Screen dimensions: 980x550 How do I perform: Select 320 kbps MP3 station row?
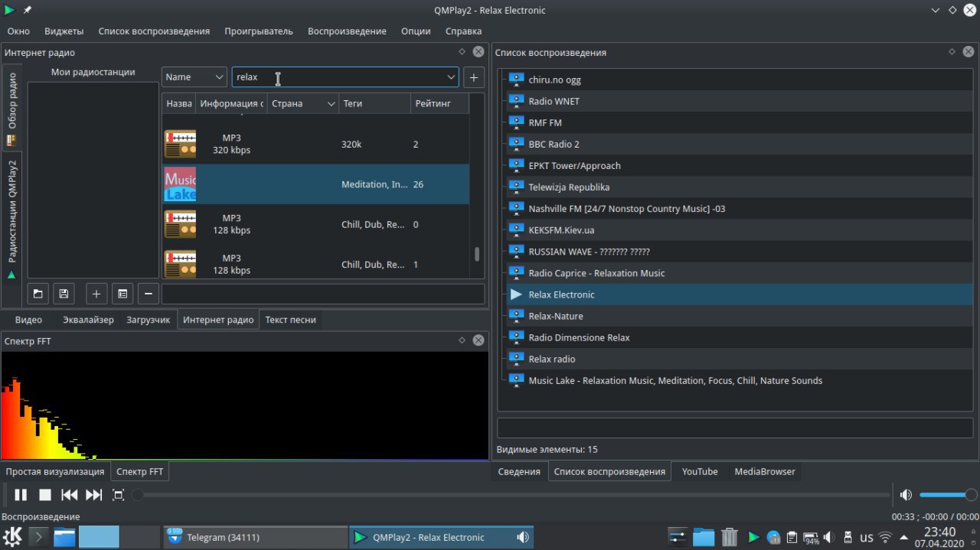tap(315, 145)
